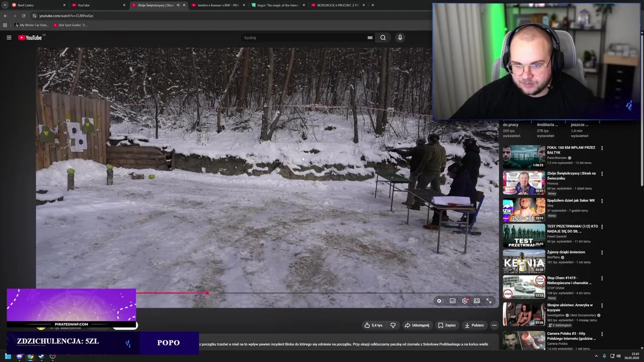Open Skrajne ubóstwo: Ameryka w kryzysie thumbnail

524,314
